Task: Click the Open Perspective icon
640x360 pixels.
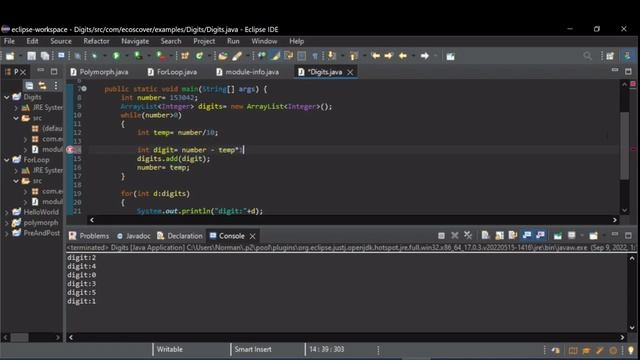Action: click(x=610, y=56)
